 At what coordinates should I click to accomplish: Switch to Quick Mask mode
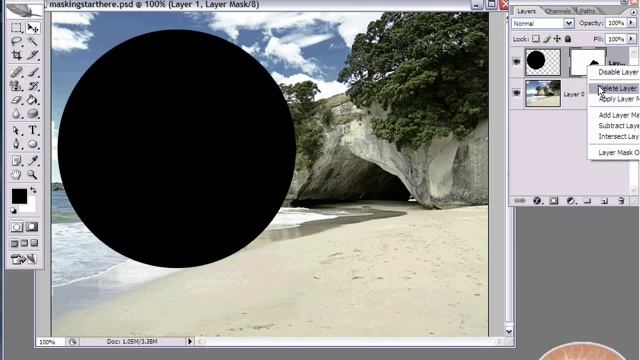pyautogui.click(x=32, y=227)
